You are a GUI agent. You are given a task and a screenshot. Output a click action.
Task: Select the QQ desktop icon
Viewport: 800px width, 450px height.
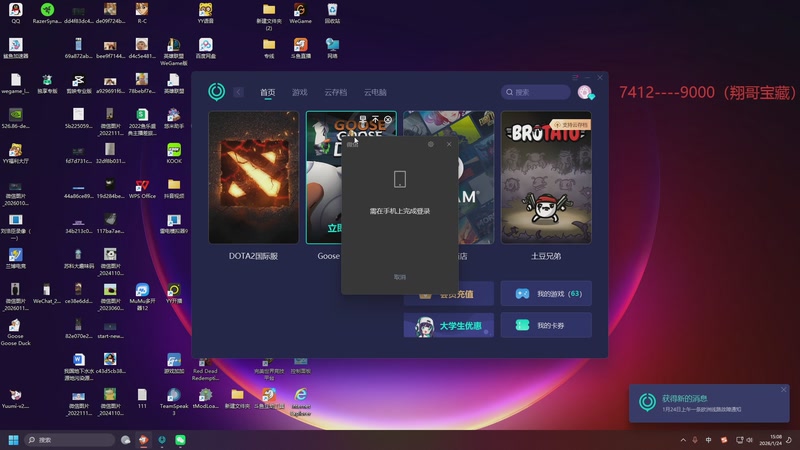click(16, 13)
